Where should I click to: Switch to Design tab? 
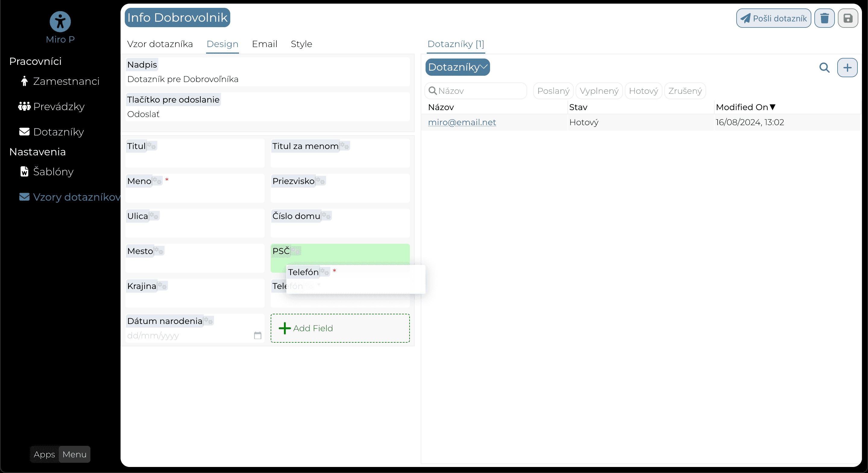(222, 44)
